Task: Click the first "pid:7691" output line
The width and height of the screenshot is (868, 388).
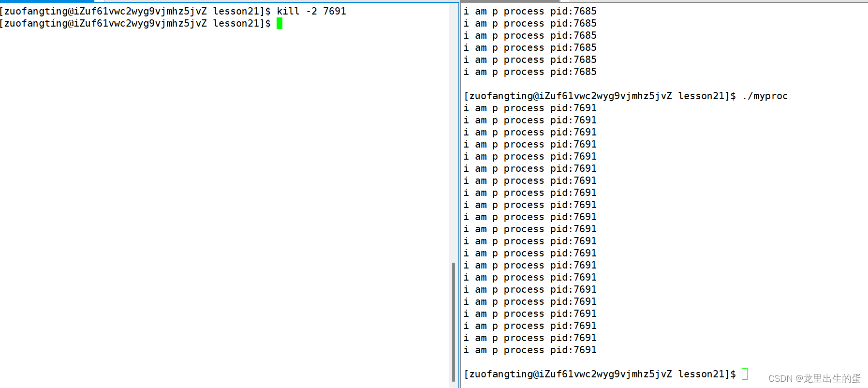Action: 530,108
